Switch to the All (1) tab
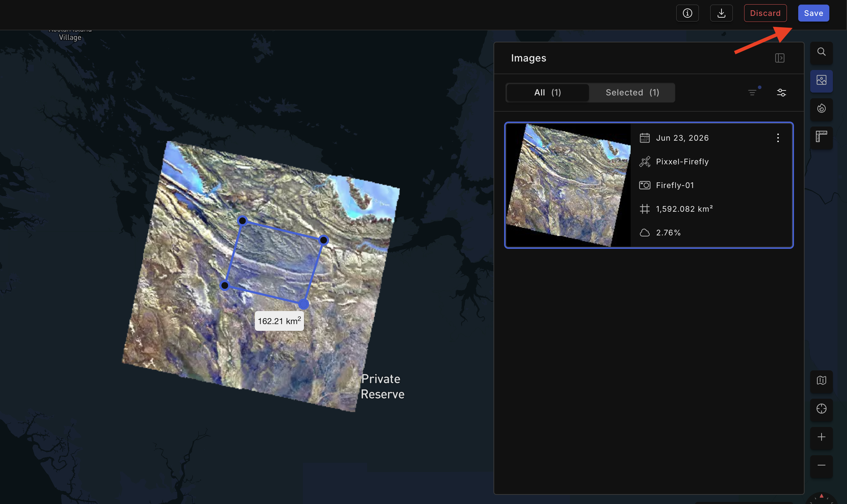847x504 pixels. coord(548,93)
